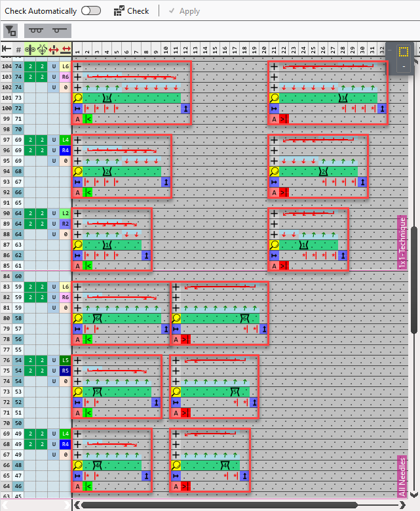Screen dimensions: 420x511
Task: Click yellow magnifier icon in row 101
Action: (x=77, y=98)
